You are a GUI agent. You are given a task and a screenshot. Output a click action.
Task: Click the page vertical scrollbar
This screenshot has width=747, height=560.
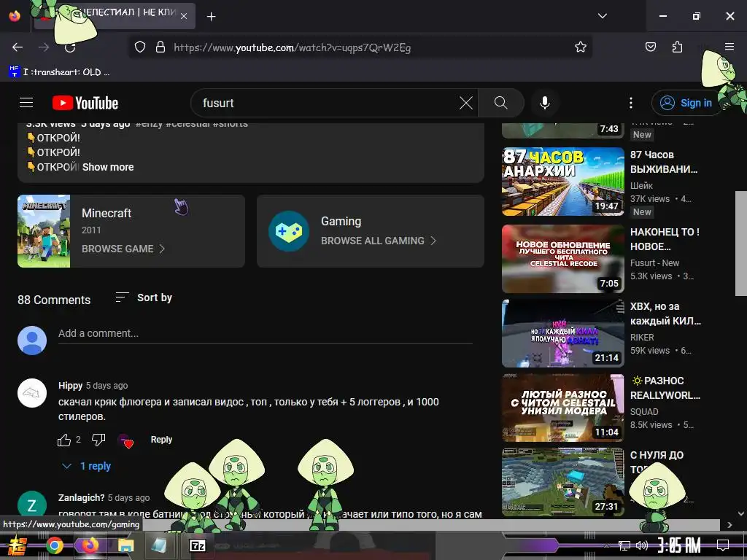pos(741,243)
